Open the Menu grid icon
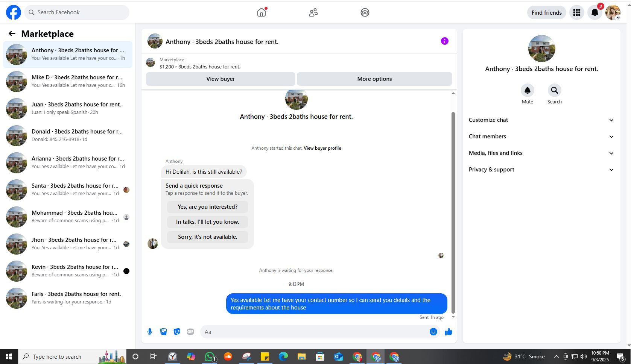 [577, 12]
